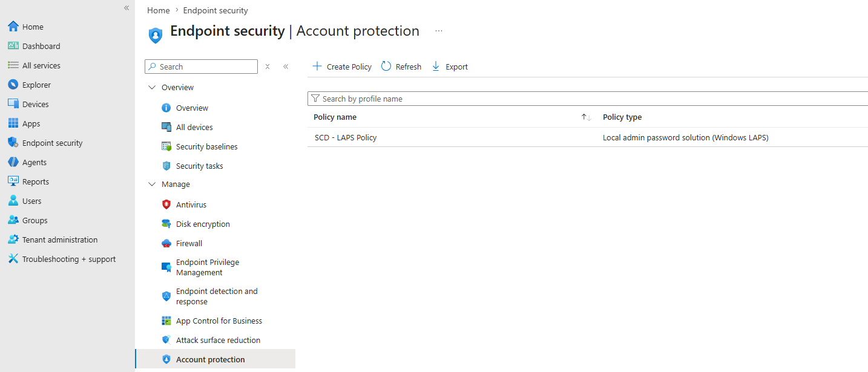868x372 pixels.
Task: Click the Policy type column header
Action: pyautogui.click(x=622, y=117)
